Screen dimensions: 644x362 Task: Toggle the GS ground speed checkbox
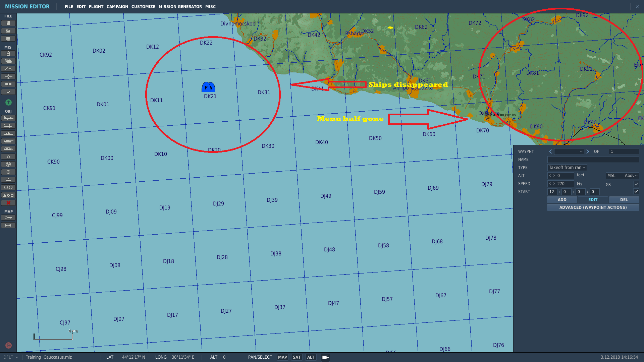tap(636, 184)
